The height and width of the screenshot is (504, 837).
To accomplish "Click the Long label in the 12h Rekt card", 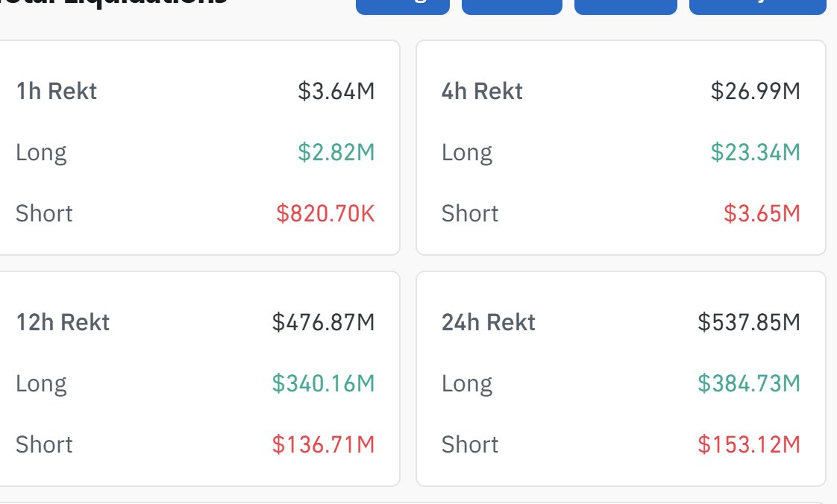I will [41, 385].
